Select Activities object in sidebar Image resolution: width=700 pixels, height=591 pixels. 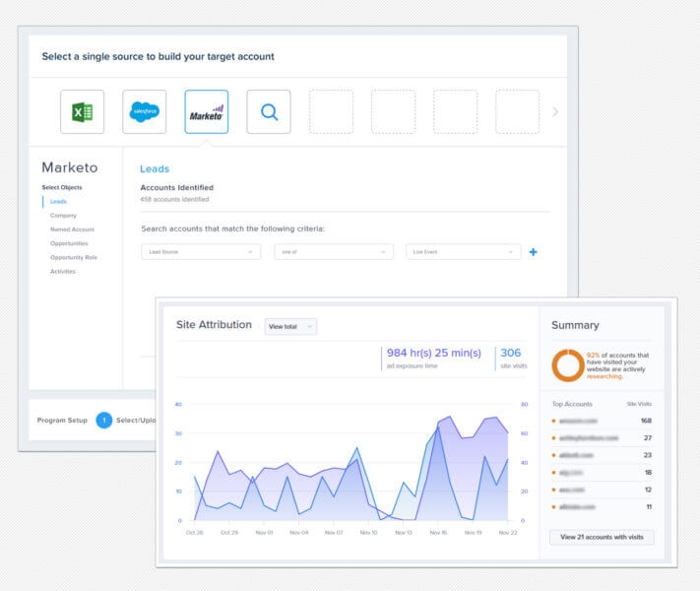click(x=63, y=271)
